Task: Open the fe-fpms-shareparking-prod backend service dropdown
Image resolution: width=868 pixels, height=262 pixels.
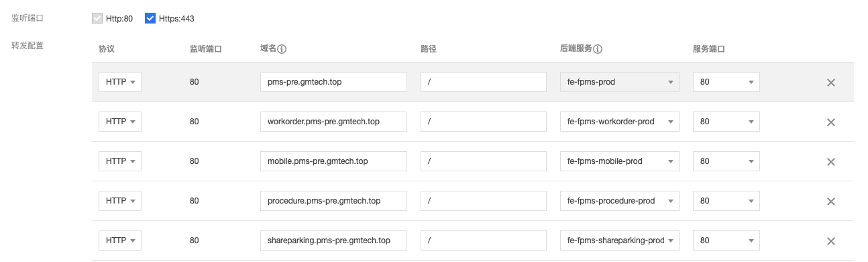Action: pos(620,241)
